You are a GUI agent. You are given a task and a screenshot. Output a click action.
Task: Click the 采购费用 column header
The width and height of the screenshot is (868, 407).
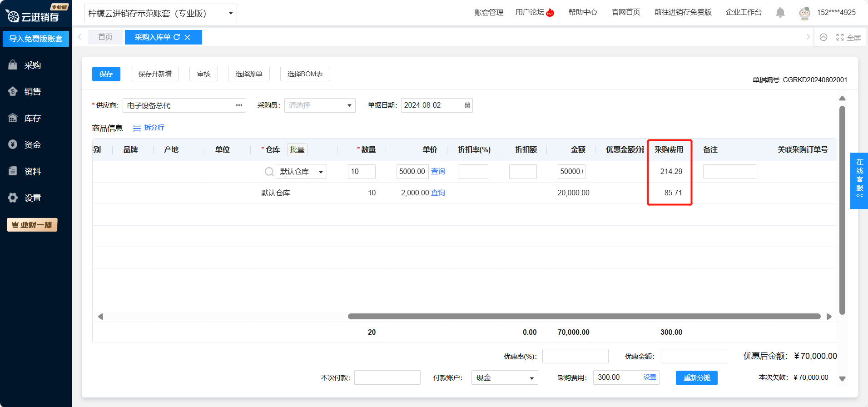click(669, 149)
